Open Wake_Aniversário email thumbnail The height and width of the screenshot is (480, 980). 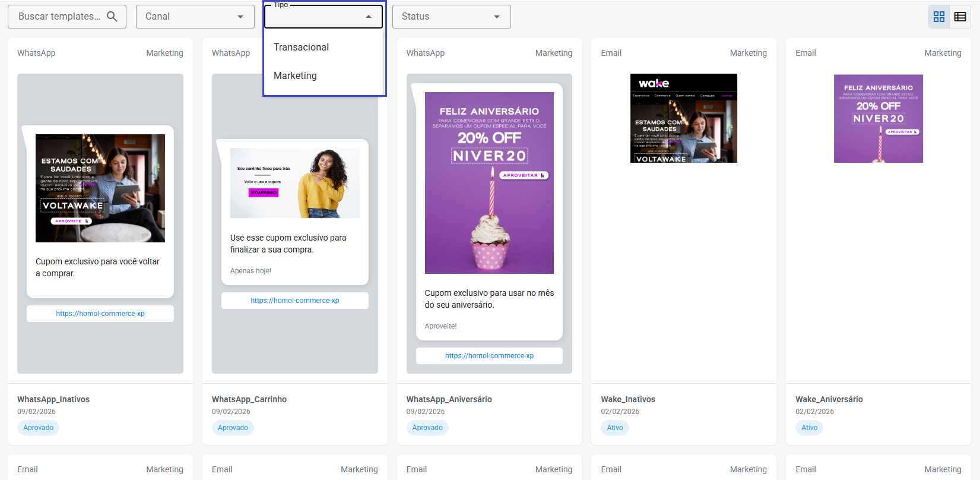point(878,118)
